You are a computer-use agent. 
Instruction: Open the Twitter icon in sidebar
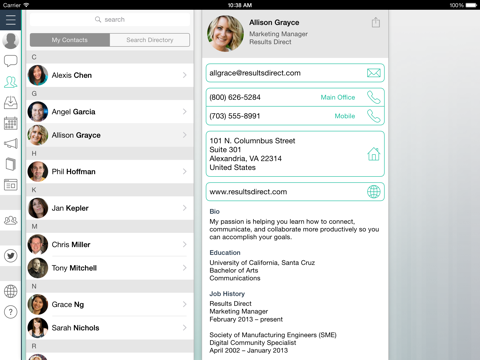[11, 256]
